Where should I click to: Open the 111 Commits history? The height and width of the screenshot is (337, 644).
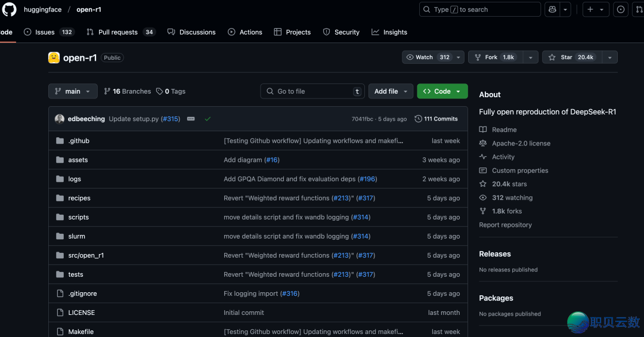tap(436, 119)
